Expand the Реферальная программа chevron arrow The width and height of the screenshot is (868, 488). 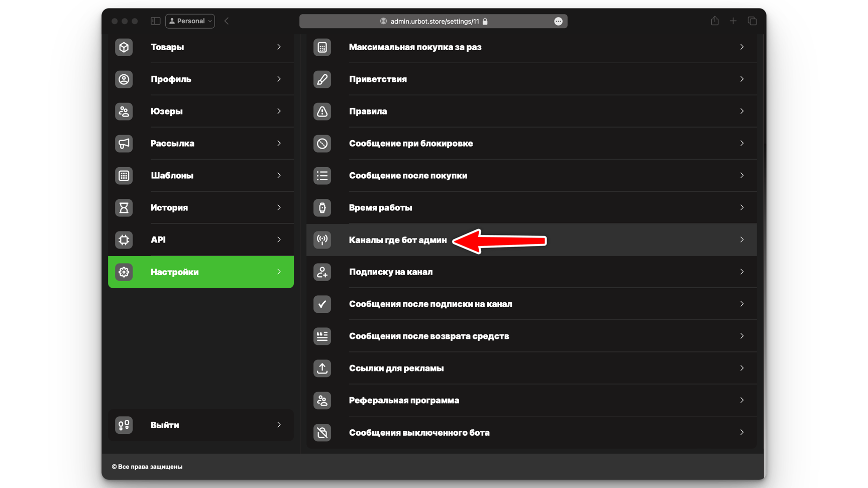point(741,401)
